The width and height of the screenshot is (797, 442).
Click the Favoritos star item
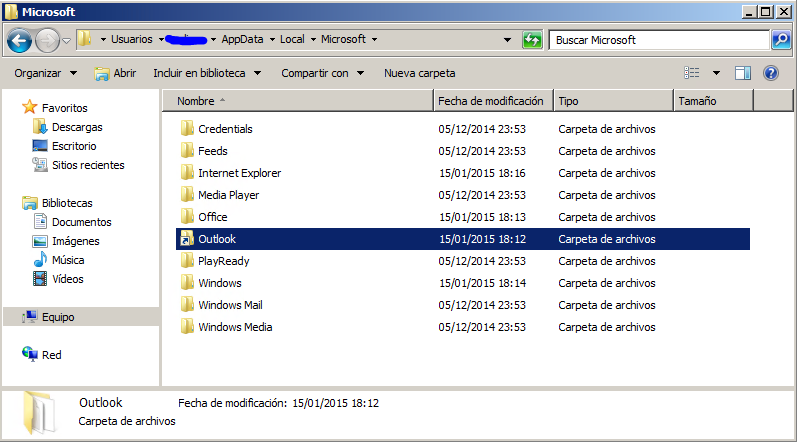(54, 108)
